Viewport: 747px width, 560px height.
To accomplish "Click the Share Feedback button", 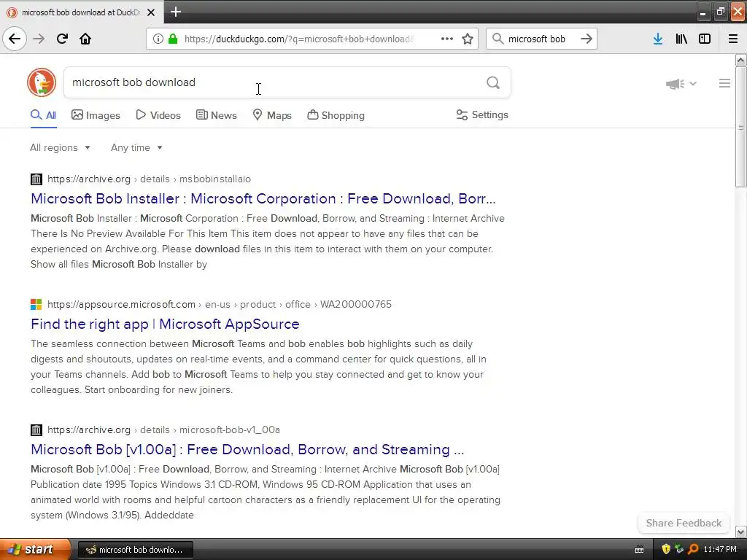I will [x=684, y=523].
